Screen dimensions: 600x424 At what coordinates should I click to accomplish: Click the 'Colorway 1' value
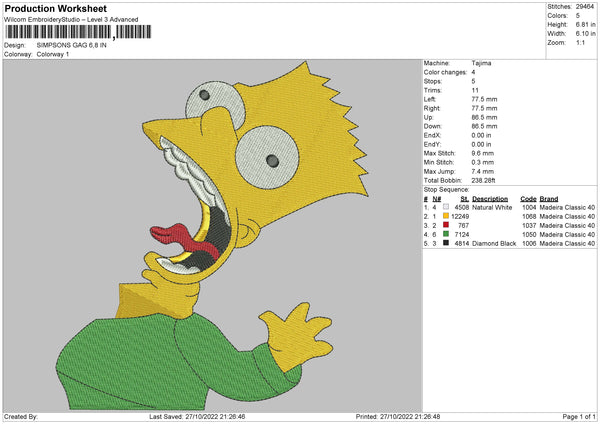coord(53,54)
